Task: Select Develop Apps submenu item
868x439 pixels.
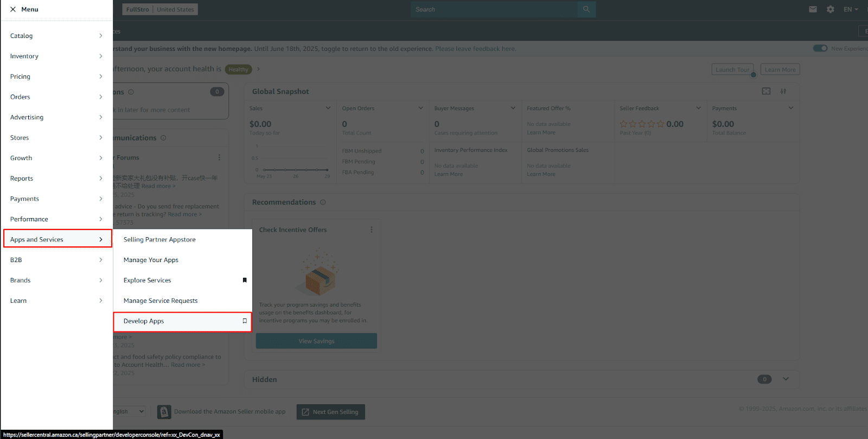Action: click(x=182, y=321)
